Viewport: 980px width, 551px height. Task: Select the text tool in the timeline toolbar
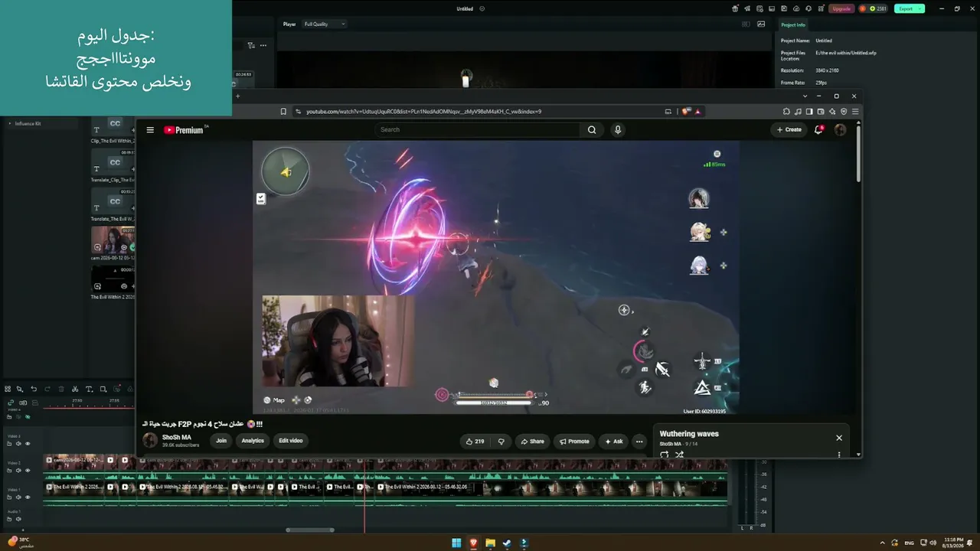pyautogui.click(x=89, y=390)
